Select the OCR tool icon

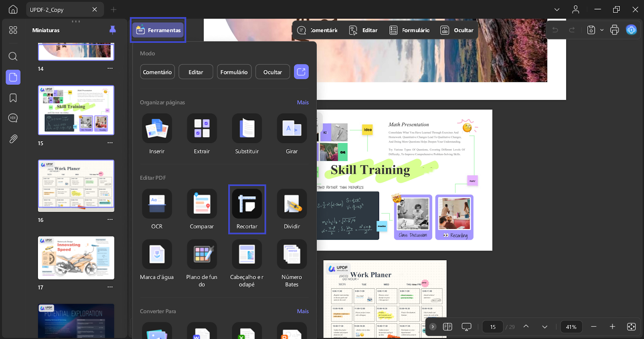157,204
